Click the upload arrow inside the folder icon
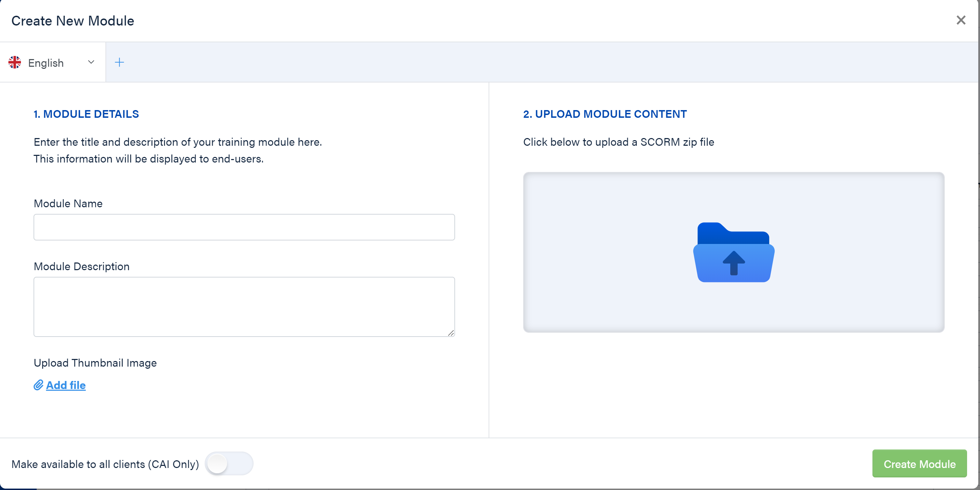 (x=734, y=264)
